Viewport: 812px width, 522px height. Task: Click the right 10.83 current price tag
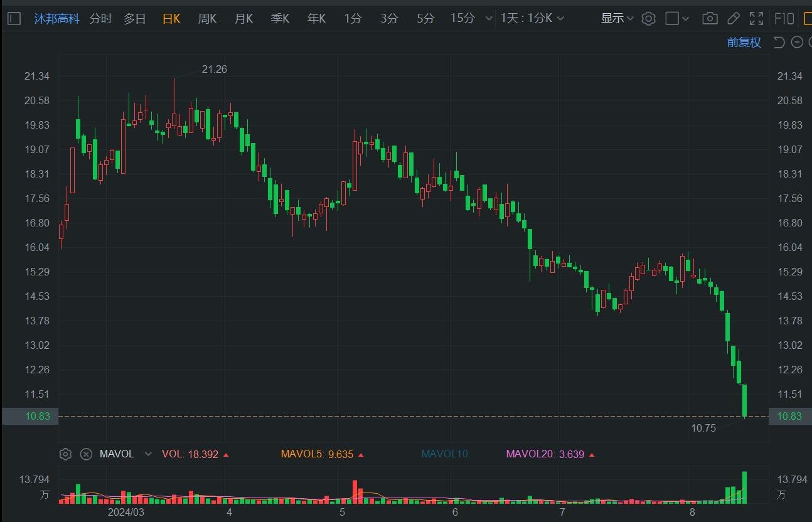click(789, 416)
